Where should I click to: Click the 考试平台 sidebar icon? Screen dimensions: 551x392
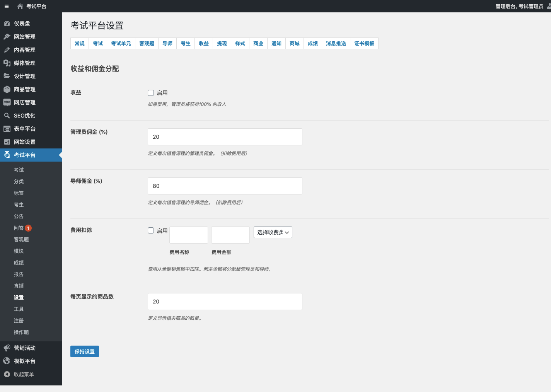pyautogui.click(x=7, y=155)
